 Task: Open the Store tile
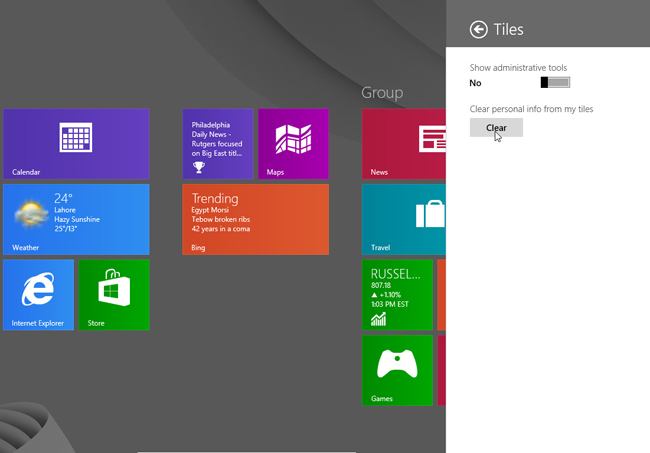pyautogui.click(x=114, y=294)
